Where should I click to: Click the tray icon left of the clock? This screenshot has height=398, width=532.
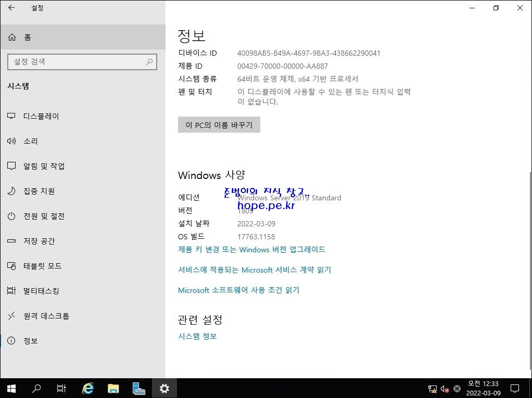click(x=457, y=389)
